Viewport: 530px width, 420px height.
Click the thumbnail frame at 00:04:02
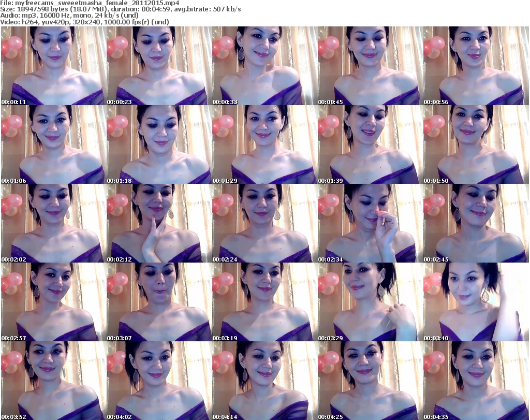pyautogui.click(x=159, y=381)
